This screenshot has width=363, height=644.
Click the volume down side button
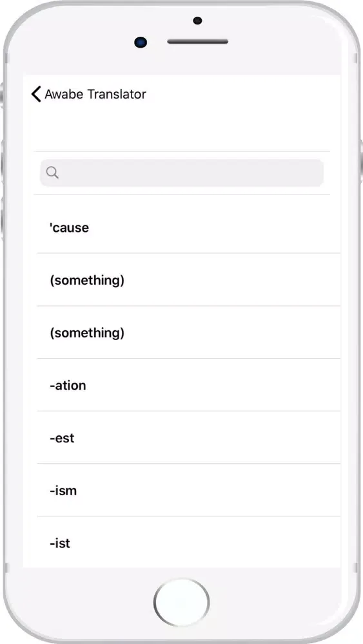click(x=2, y=218)
